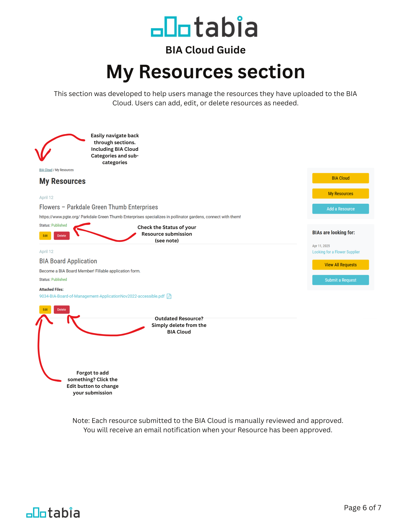Open View All Requests
The height and width of the screenshot is (532, 411).
[340, 265]
